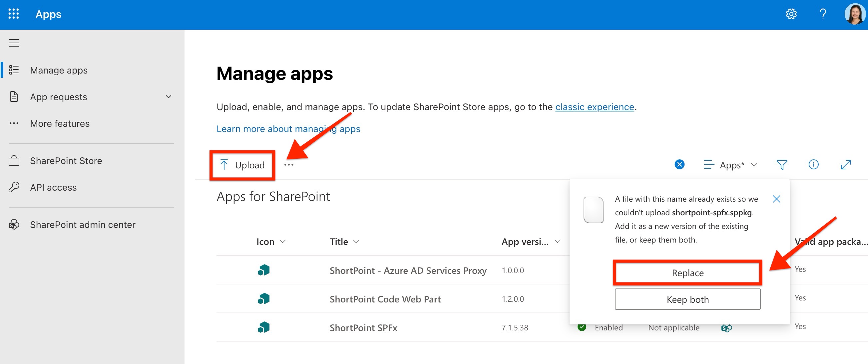Expand the App requests section

click(x=168, y=96)
